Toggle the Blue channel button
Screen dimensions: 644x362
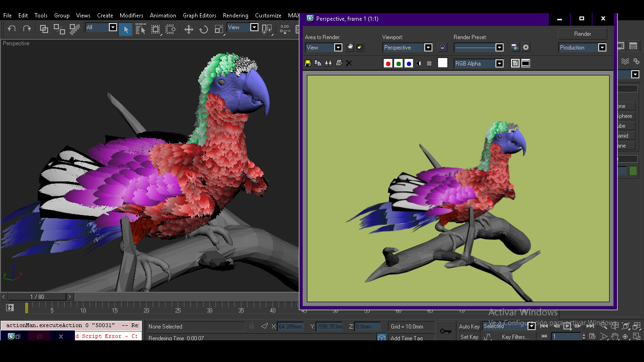409,64
